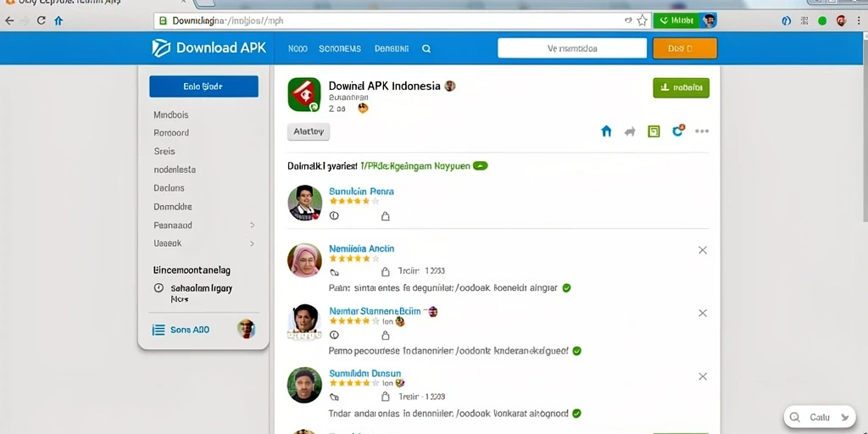This screenshot has height=434, width=868.
Task: Select nodenlesta in the sidebar
Action: click(175, 170)
